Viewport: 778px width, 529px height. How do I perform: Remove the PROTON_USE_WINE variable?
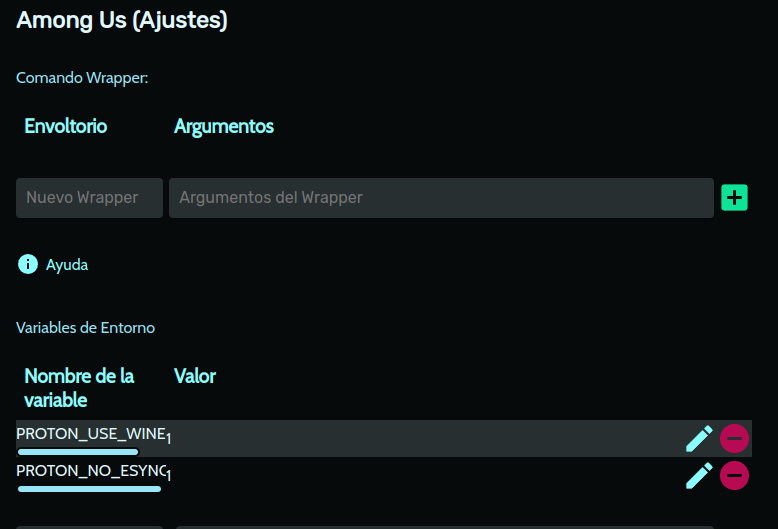point(734,438)
